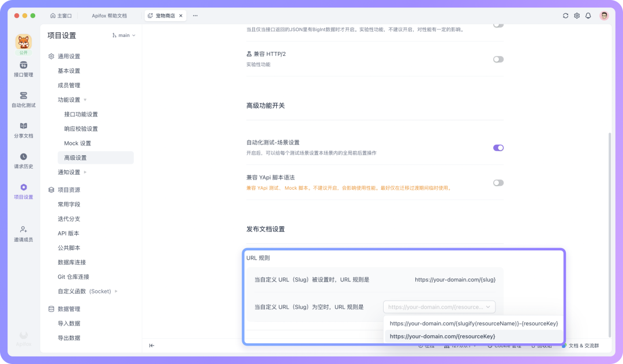This screenshot has height=364, width=623.
Task: Open 常用字段 settings page
Action: [69, 204]
